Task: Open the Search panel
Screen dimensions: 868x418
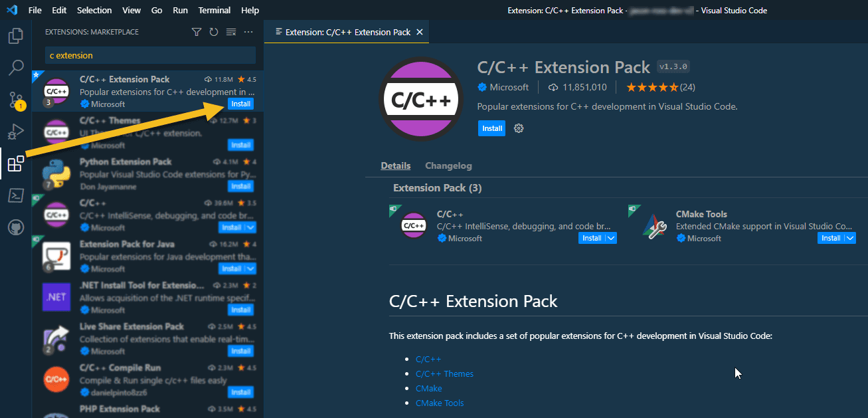Action: 15,67
